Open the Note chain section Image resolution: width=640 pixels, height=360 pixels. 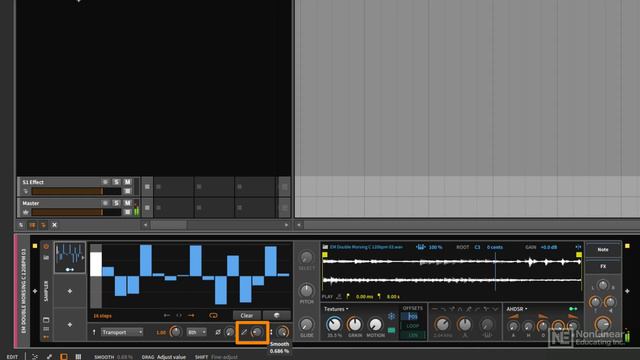point(603,249)
